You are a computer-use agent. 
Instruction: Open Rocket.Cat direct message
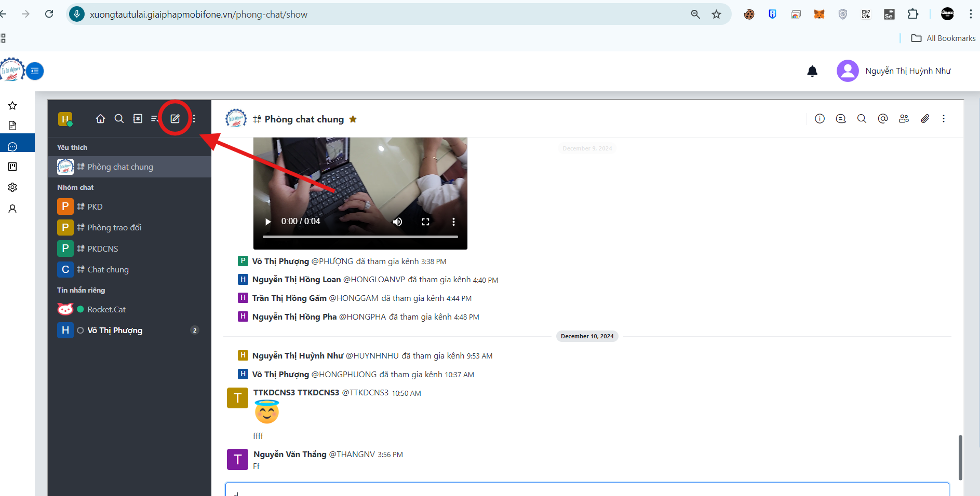(129, 309)
